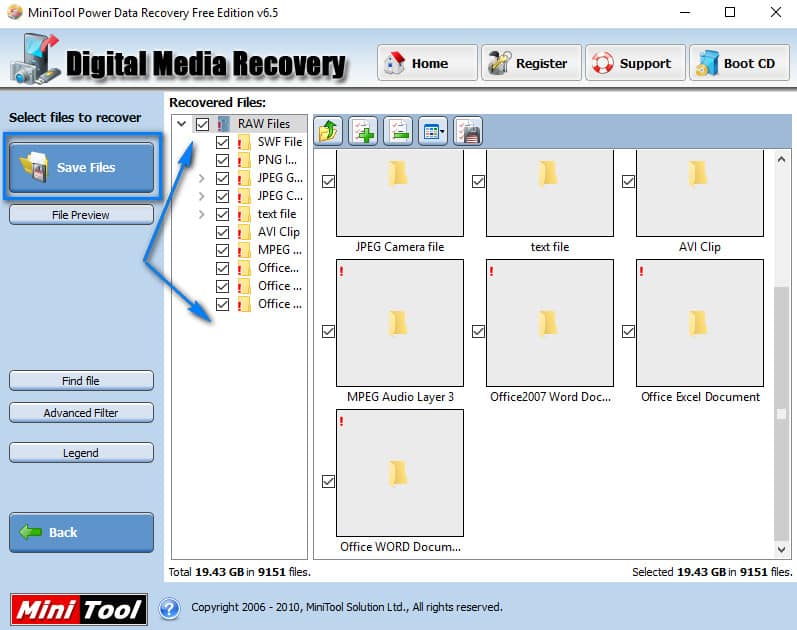Screen dimensions: 797x630
Task: Toggle the SWF File checkbox in tree
Action: [222, 142]
